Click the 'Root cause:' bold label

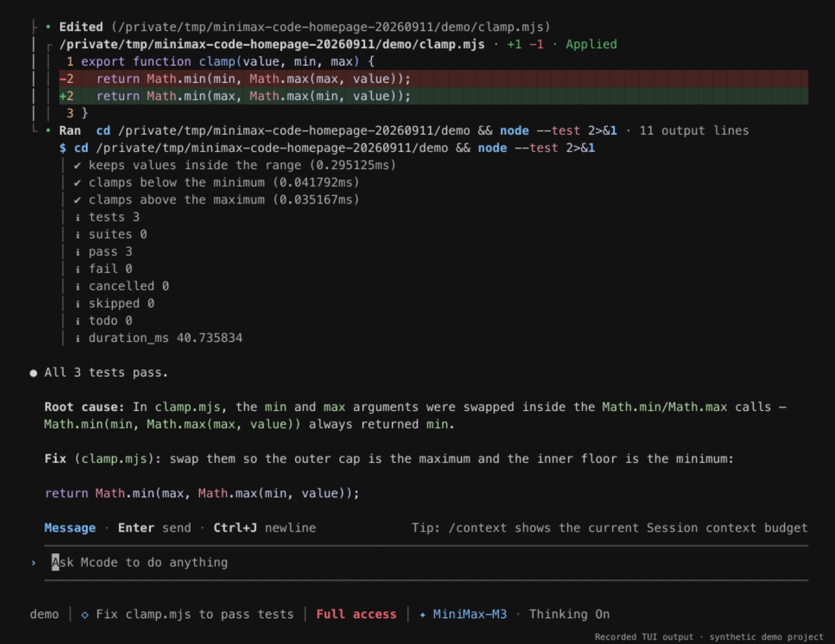[x=84, y=407]
